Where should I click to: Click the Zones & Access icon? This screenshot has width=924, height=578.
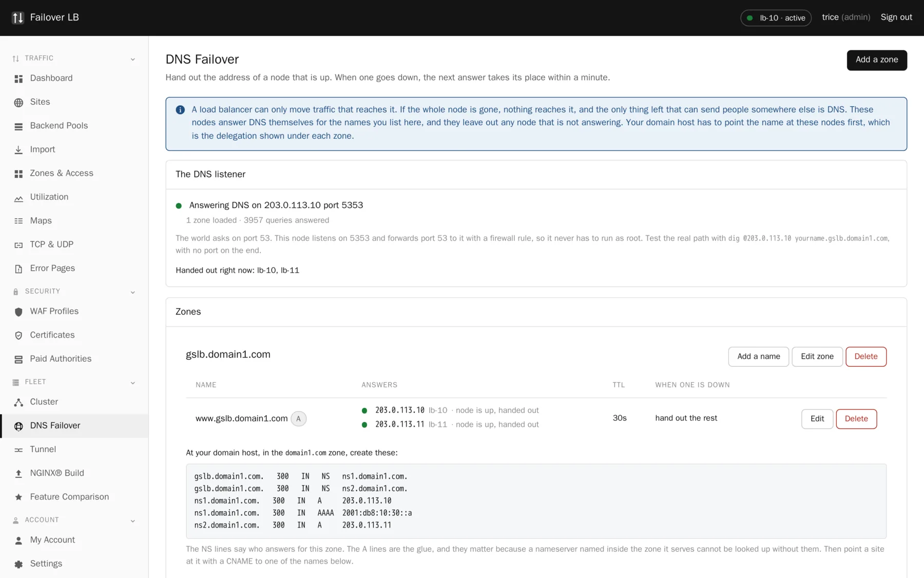tap(18, 174)
